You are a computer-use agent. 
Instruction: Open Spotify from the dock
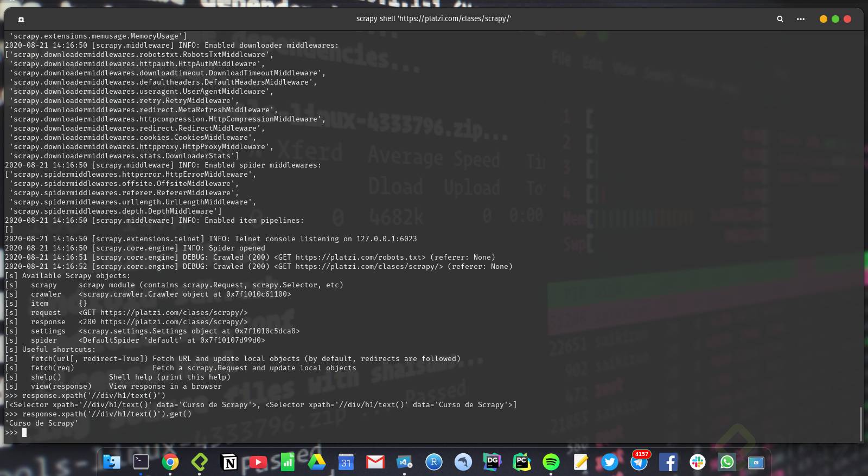click(551, 462)
